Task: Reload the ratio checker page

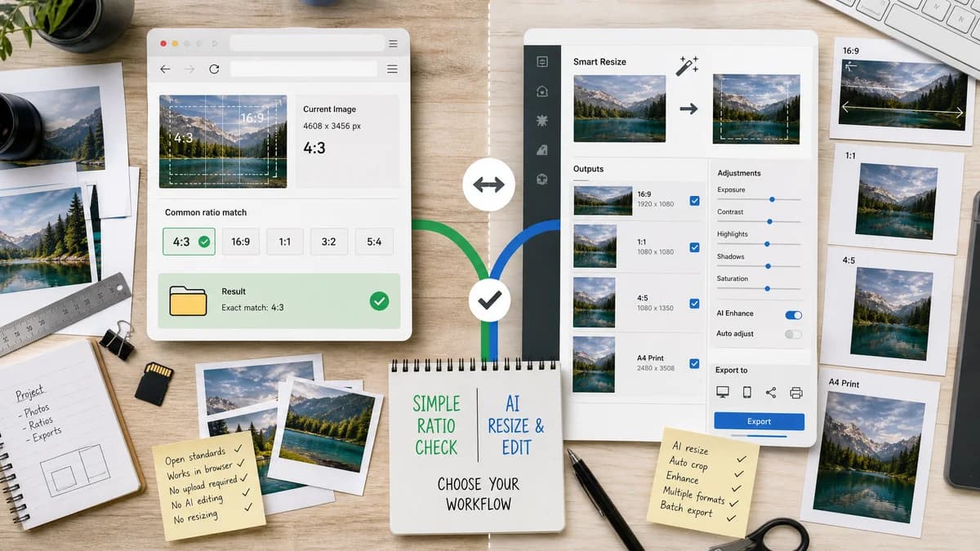Action: click(214, 69)
